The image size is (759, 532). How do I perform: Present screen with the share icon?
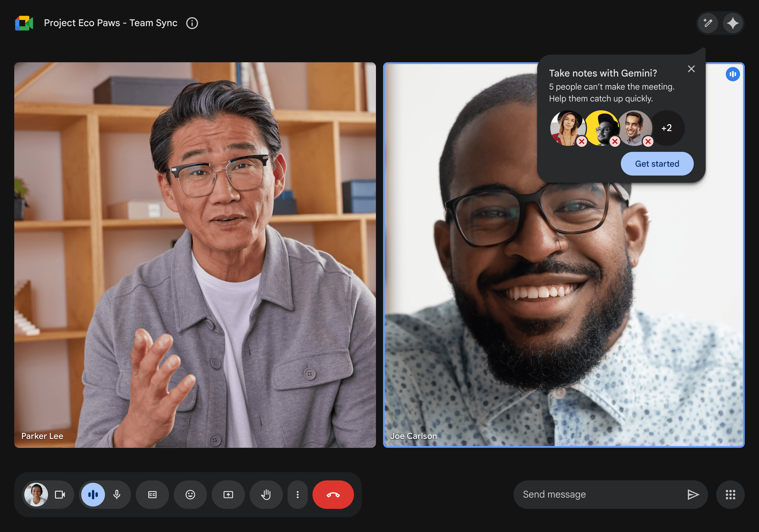[x=228, y=495]
